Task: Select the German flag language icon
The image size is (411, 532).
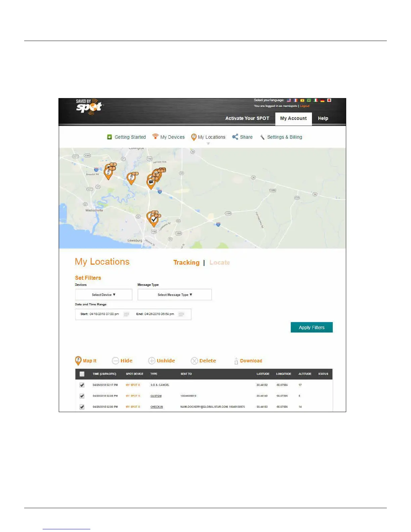Action: [322, 100]
